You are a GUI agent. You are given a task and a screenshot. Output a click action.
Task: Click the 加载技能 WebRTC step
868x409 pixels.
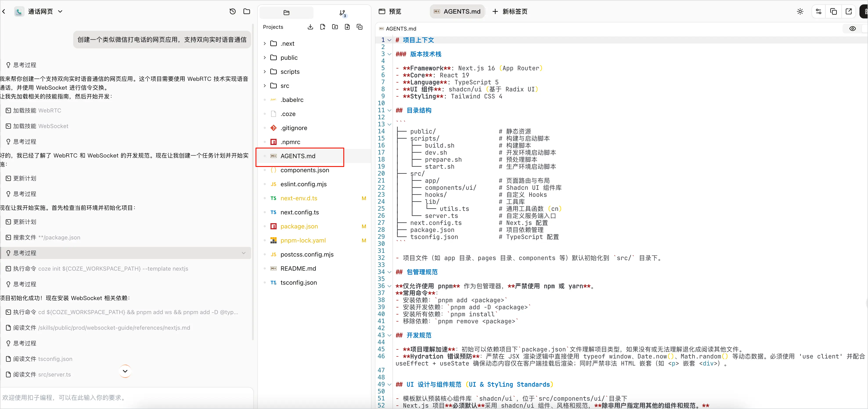point(34,110)
